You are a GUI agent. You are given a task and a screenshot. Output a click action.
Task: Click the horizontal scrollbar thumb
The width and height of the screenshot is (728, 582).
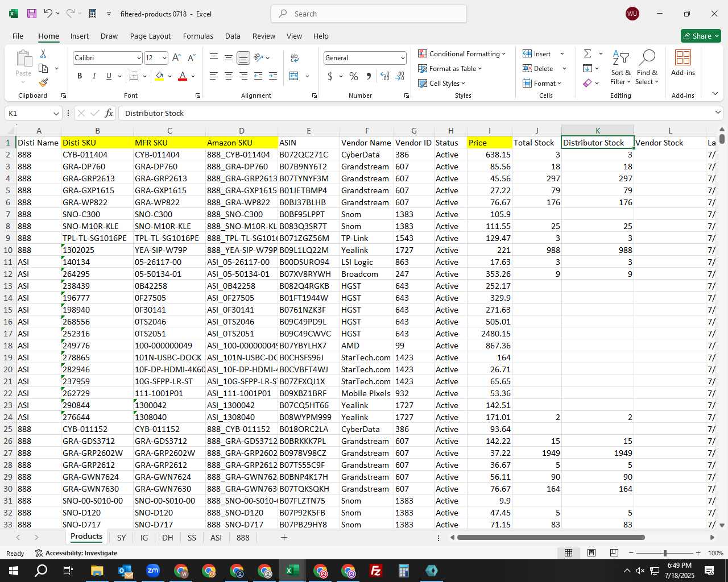[x=551, y=537]
